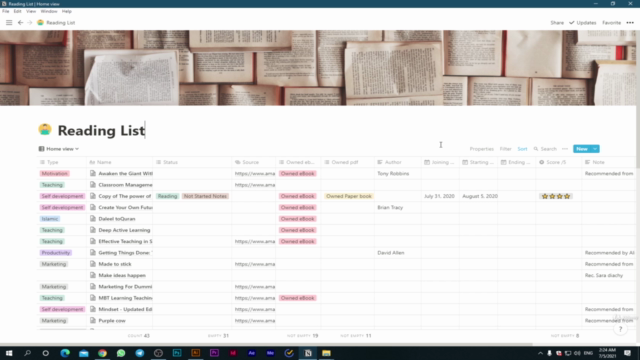Open the three-dot page options menu

point(630,23)
